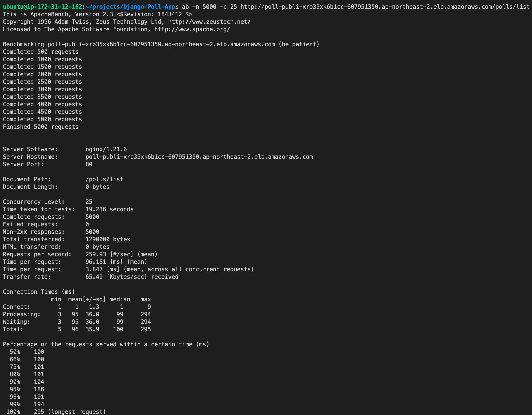Click the 295 (longest request) line
The width and height of the screenshot is (532, 415).
coord(69,412)
